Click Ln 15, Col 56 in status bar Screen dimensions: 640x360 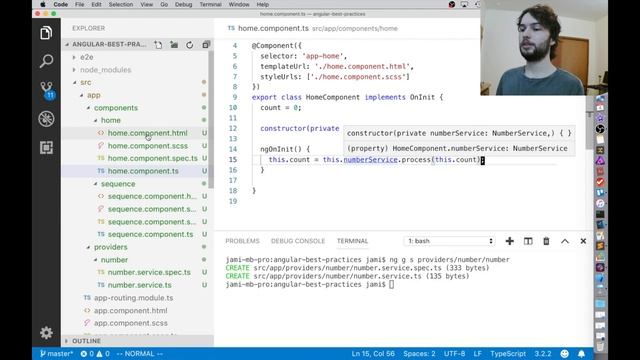point(373,354)
